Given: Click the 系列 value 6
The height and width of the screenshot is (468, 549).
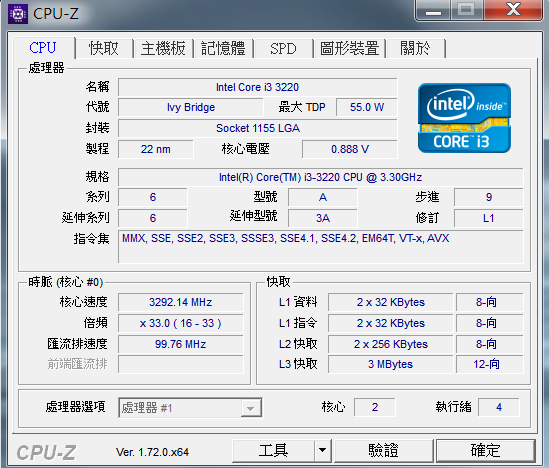Looking at the screenshot, I should click(153, 197).
